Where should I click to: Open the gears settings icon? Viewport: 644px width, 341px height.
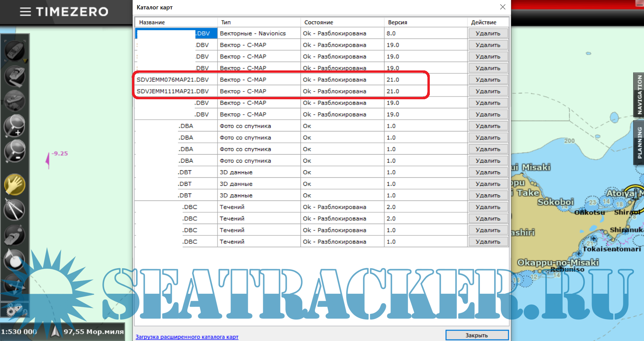[14, 310]
